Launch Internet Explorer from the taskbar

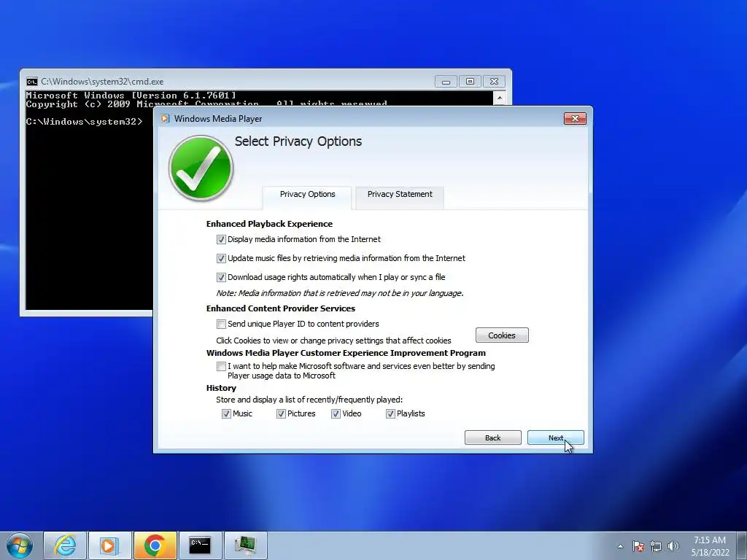coord(65,545)
